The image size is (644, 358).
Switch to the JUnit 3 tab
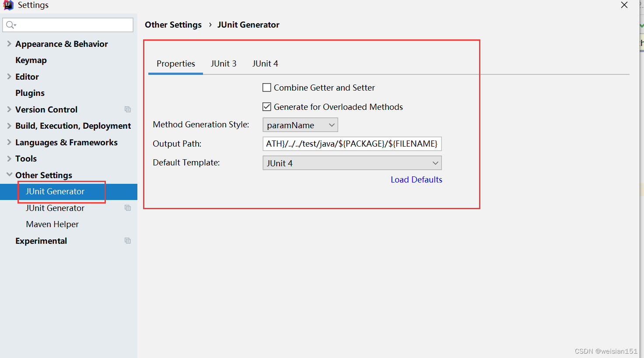[224, 63]
